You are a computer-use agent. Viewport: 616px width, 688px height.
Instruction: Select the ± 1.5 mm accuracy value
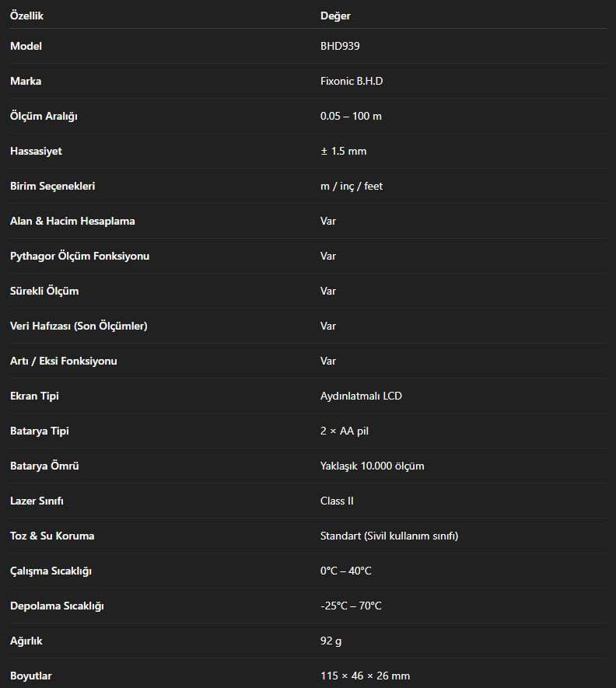343,151
